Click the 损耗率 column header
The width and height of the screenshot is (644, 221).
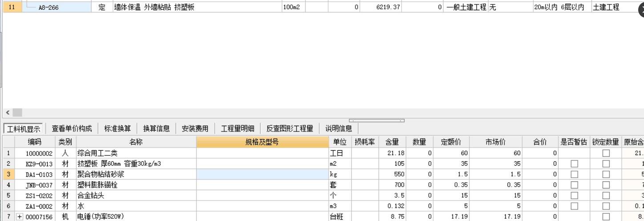[364, 142]
